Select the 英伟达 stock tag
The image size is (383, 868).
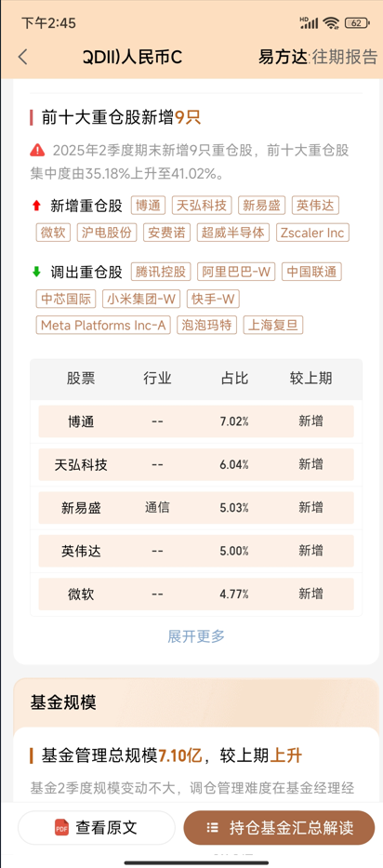(x=315, y=206)
